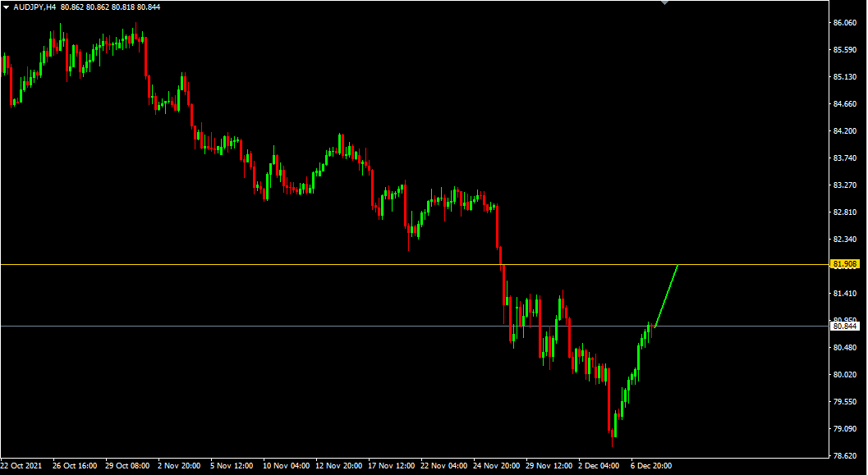
Task: Click the 82.810 price axis label
Action: point(845,212)
